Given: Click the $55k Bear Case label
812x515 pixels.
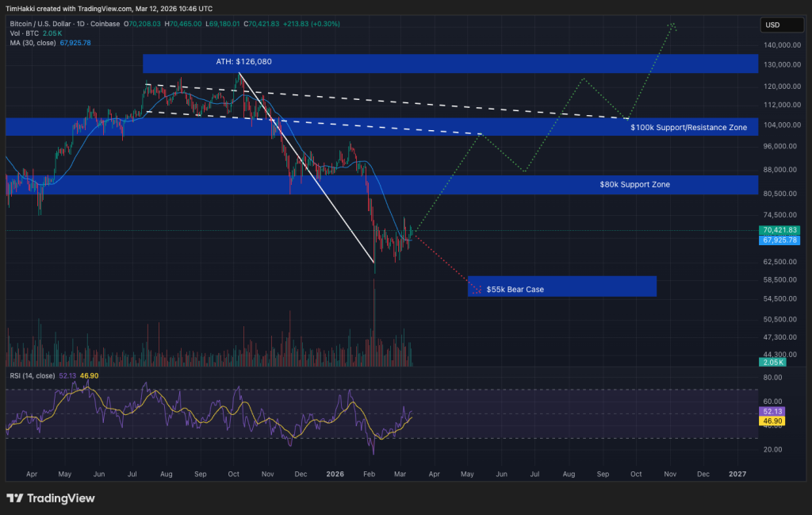Looking at the screenshot, I should pos(515,290).
